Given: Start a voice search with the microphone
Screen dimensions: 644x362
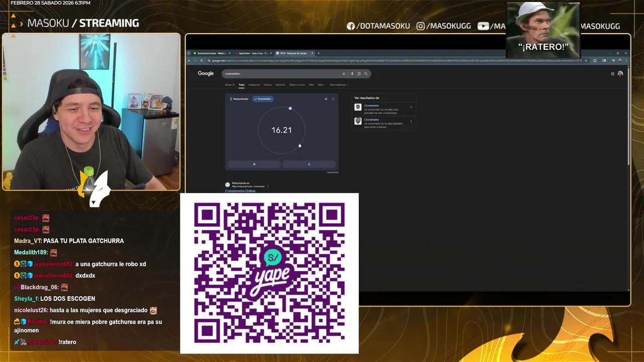Looking at the screenshot, I should point(352,74).
